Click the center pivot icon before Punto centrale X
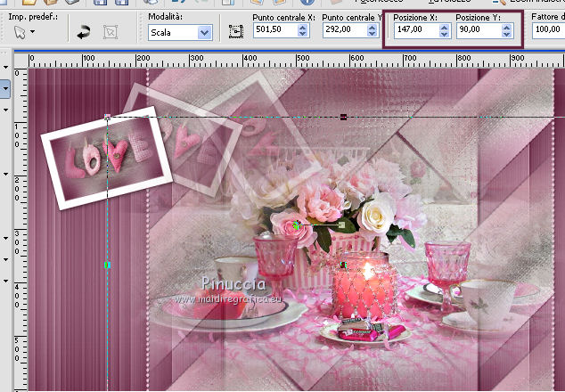Screen dimensions: 565x392 [236, 32]
